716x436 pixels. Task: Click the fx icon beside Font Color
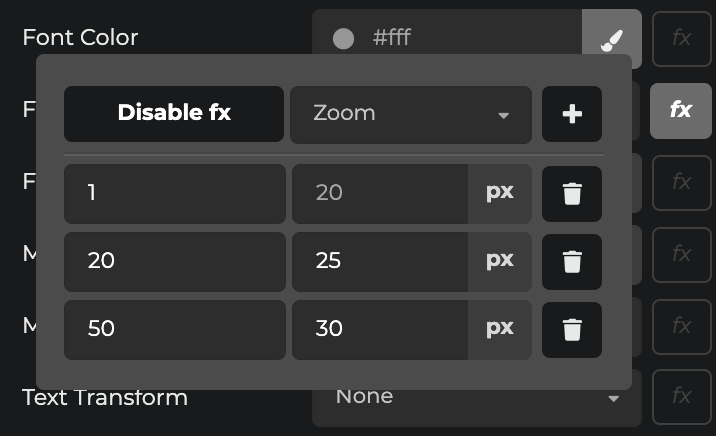click(x=681, y=39)
